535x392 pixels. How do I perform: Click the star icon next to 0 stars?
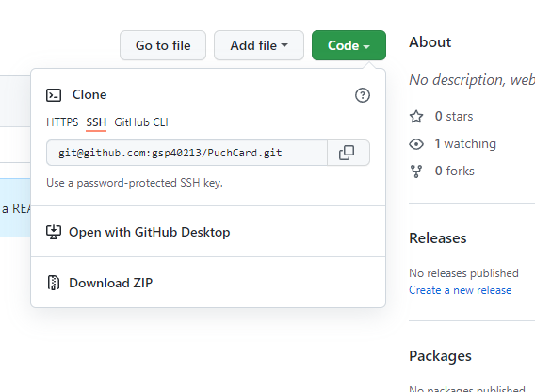tap(416, 117)
